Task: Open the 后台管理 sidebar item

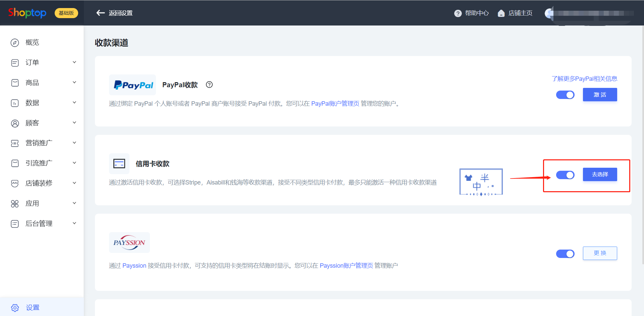Action: 39,223
